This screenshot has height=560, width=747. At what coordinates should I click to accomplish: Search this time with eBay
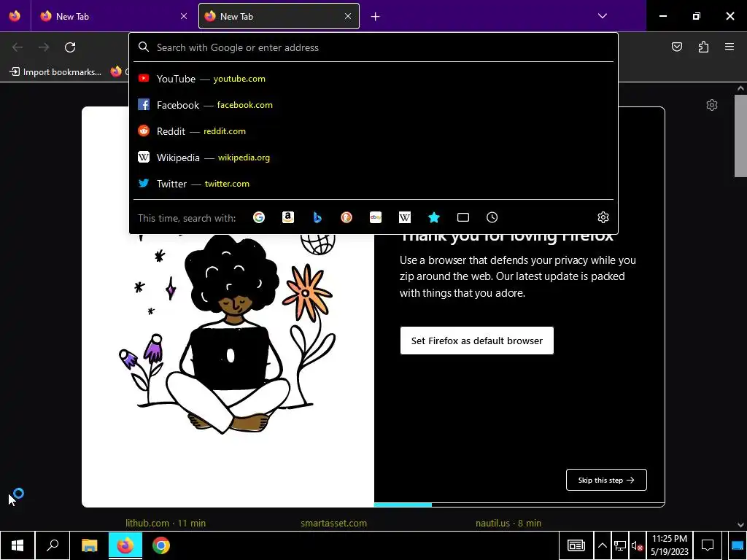pyautogui.click(x=376, y=217)
